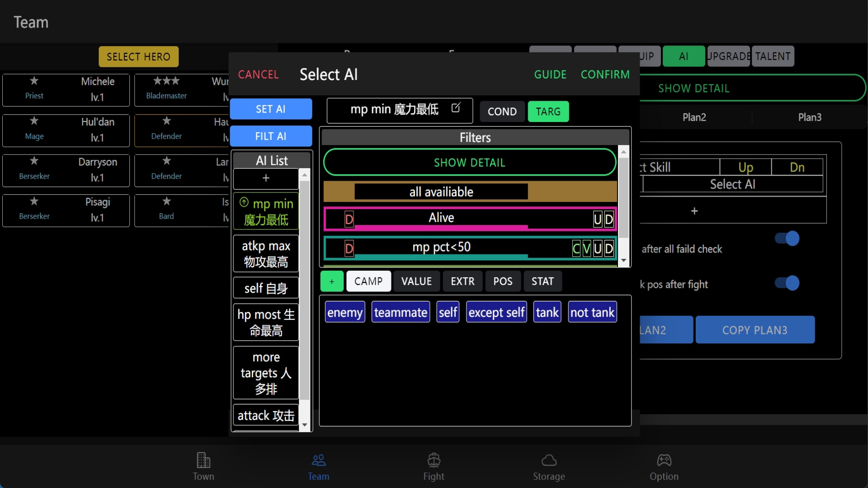Confirm the AI selection
Image resolution: width=868 pixels, height=488 pixels.
[x=605, y=74]
